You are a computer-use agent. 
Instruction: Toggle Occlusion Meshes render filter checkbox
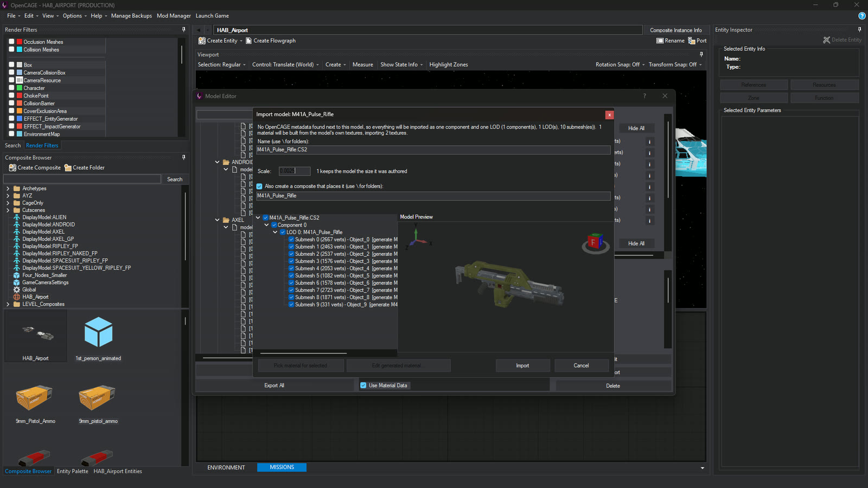coord(11,41)
